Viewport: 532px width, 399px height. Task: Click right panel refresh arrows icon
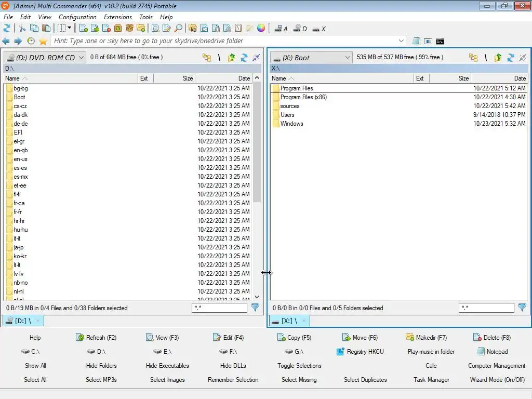tap(510, 57)
